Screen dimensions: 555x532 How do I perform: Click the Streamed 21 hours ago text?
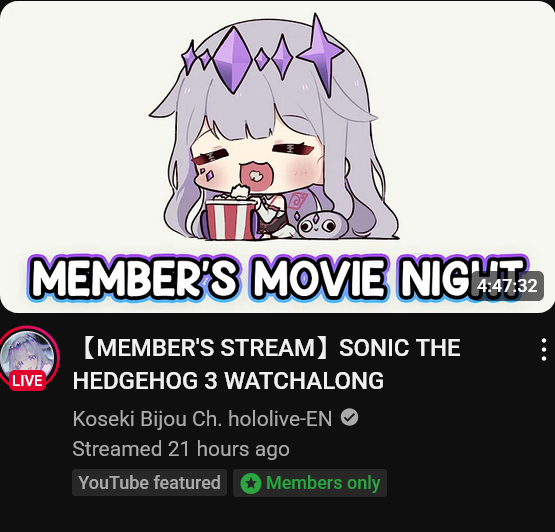pos(181,449)
